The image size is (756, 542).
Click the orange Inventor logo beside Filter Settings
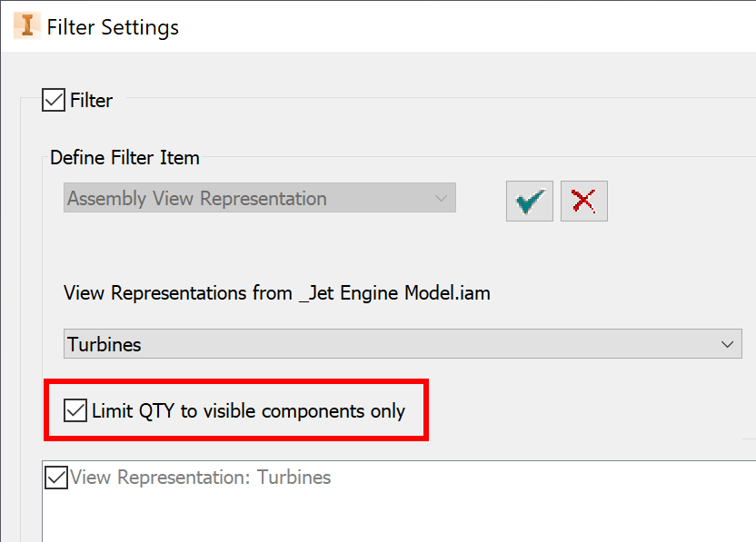[x=26, y=25]
